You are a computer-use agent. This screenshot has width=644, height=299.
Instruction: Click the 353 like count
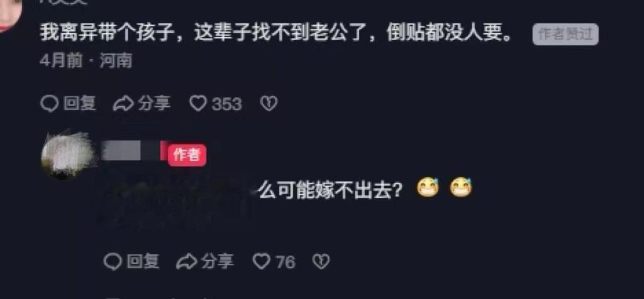pyautogui.click(x=226, y=104)
